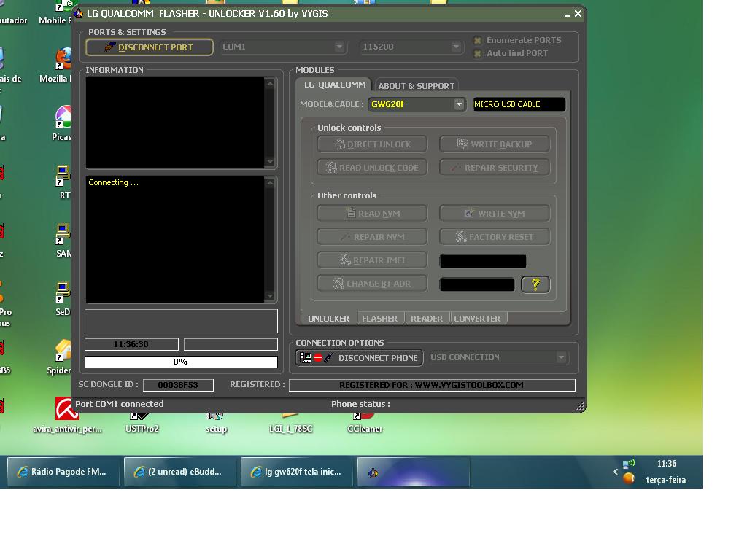This screenshot has height=560, width=747.
Task: Open the ABOUT & SUPPORT tab
Action: click(416, 86)
